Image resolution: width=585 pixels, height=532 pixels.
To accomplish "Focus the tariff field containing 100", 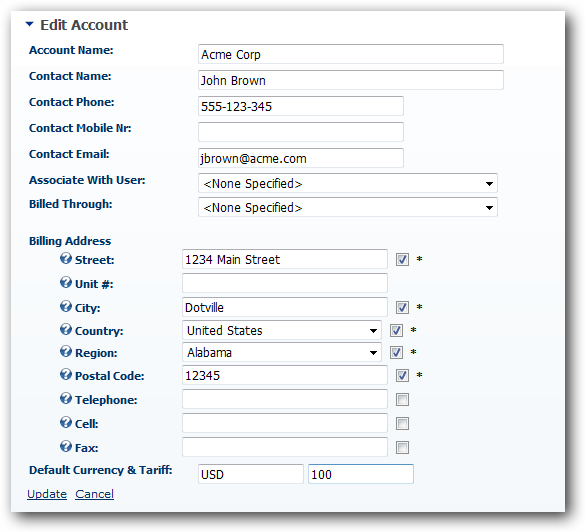I will (x=361, y=474).
